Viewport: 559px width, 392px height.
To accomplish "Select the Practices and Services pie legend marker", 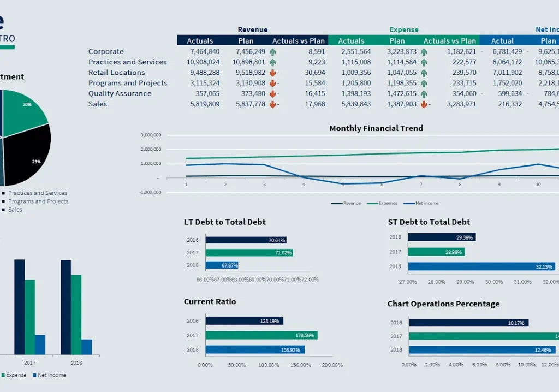I will click(4, 193).
